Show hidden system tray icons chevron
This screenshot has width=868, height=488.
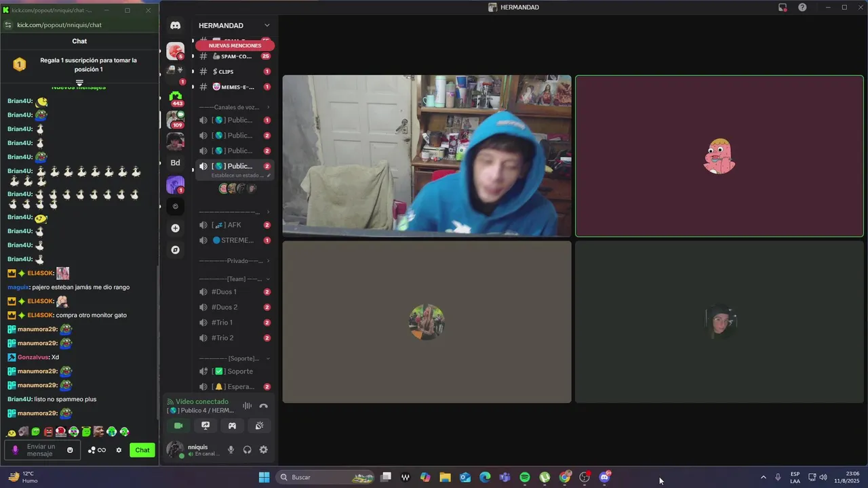pyautogui.click(x=763, y=477)
